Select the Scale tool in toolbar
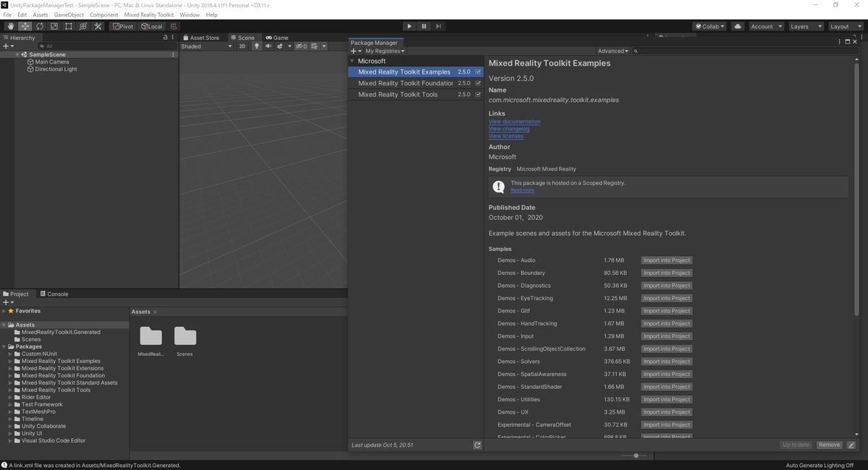 coord(54,26)
